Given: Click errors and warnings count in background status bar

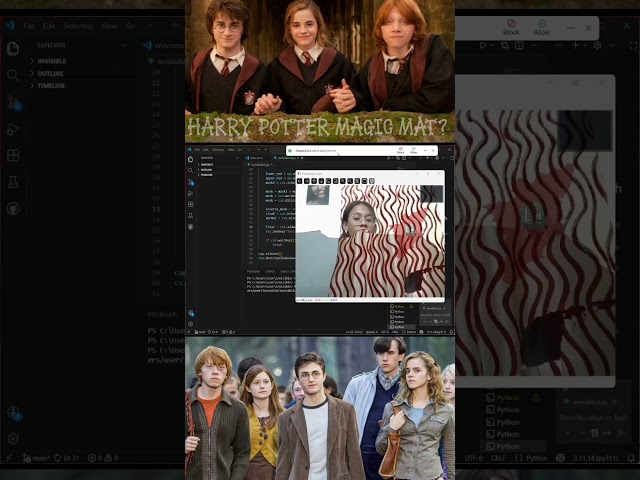Looking at the screenshot, I should (x=103, y=458).
